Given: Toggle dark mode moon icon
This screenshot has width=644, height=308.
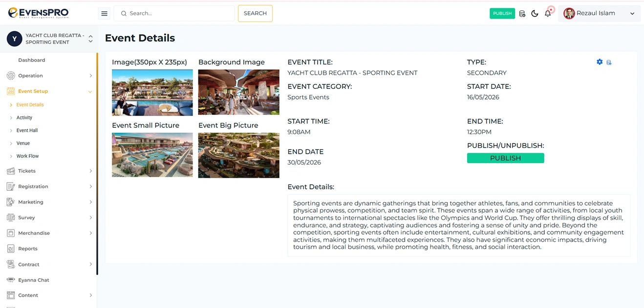Looking at the screenshot, I should [x=535, y=14].
